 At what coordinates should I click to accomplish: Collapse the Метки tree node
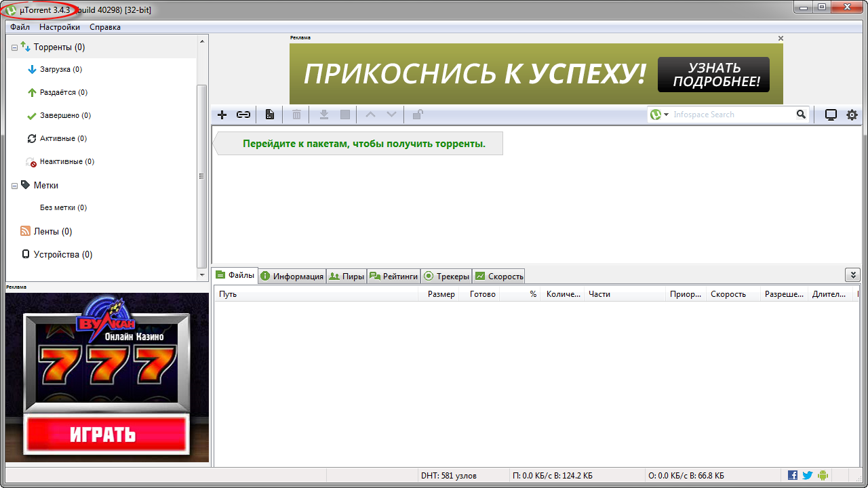[x=14, y=186]
